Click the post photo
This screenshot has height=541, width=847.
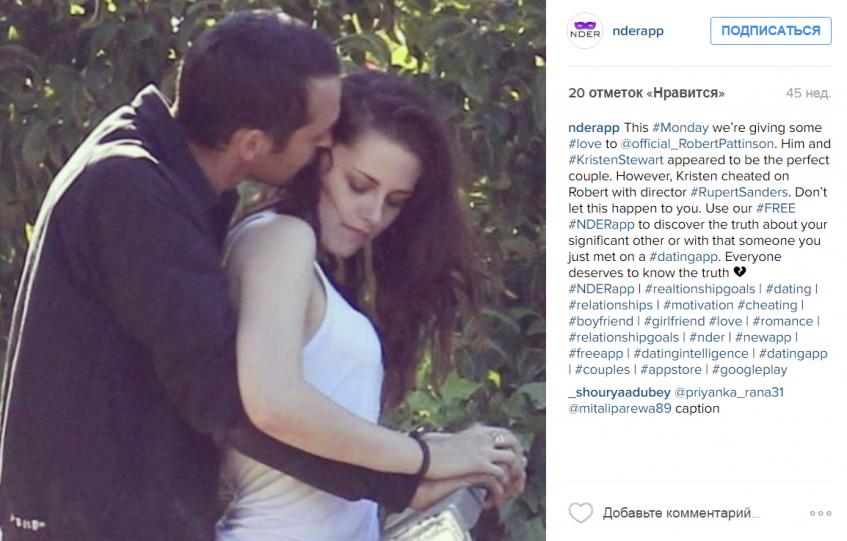273,270
